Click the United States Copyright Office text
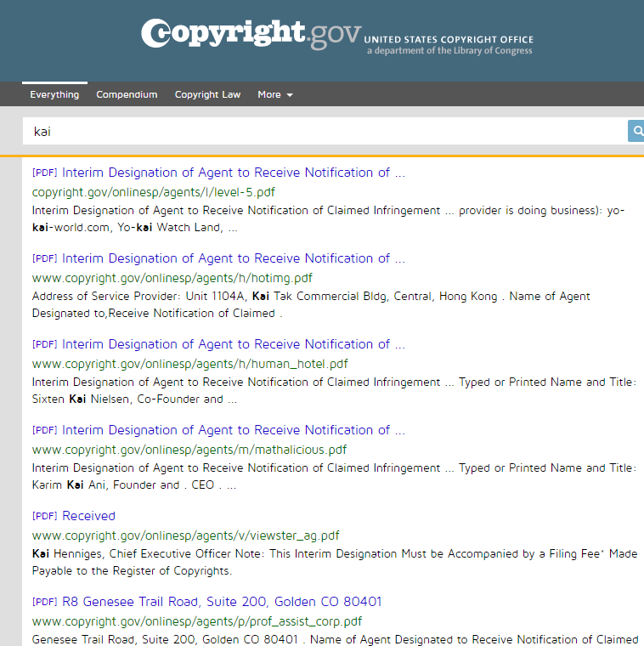The height and width of the screenshot is (646, 644). tap(449, 40)
